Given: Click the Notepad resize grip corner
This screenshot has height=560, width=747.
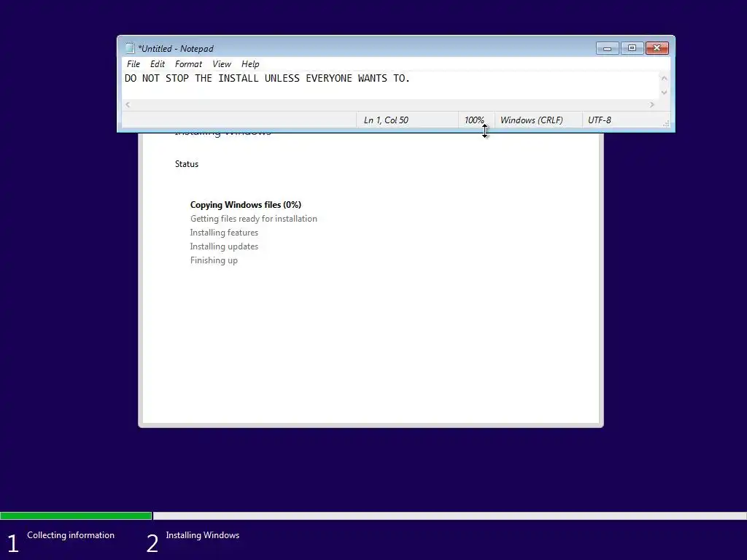Looking at the screenshot, I should (666, 124).
